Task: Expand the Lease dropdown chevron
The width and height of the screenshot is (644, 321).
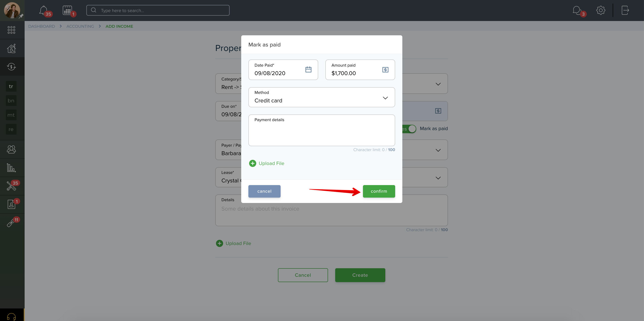Action: [438, 178]
